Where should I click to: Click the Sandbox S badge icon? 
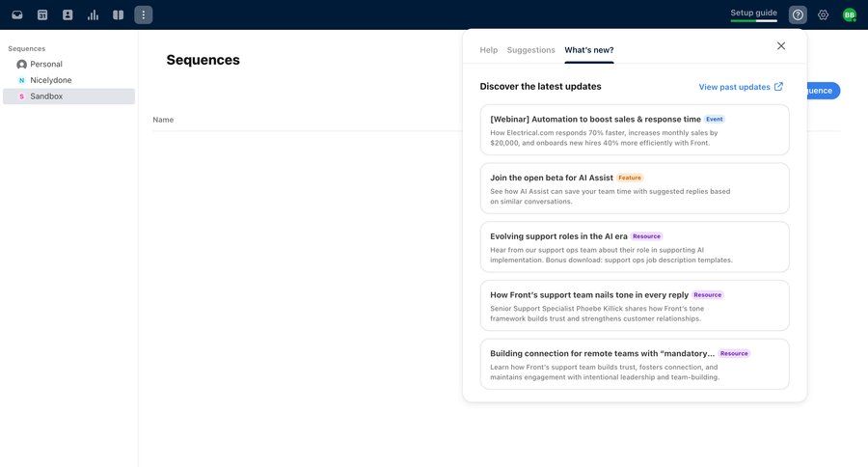pos(21,96)
